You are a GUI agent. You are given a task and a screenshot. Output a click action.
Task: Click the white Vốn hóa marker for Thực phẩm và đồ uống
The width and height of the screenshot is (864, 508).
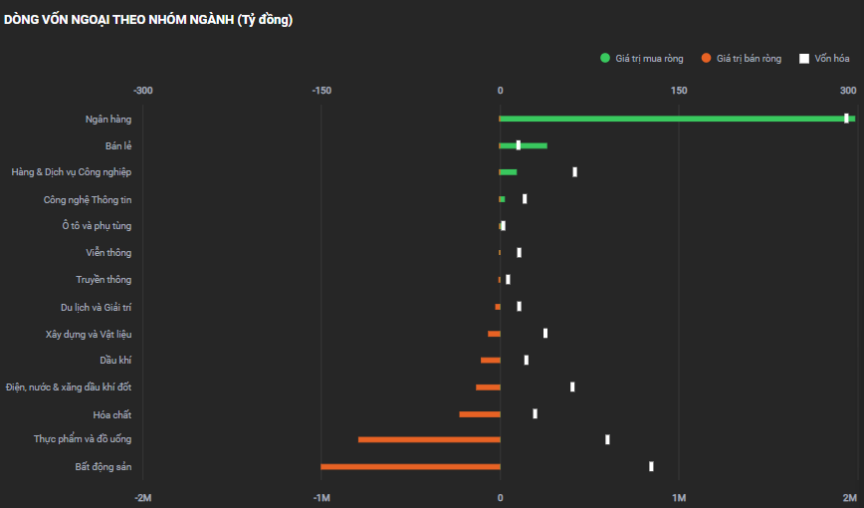pos(607,439)
